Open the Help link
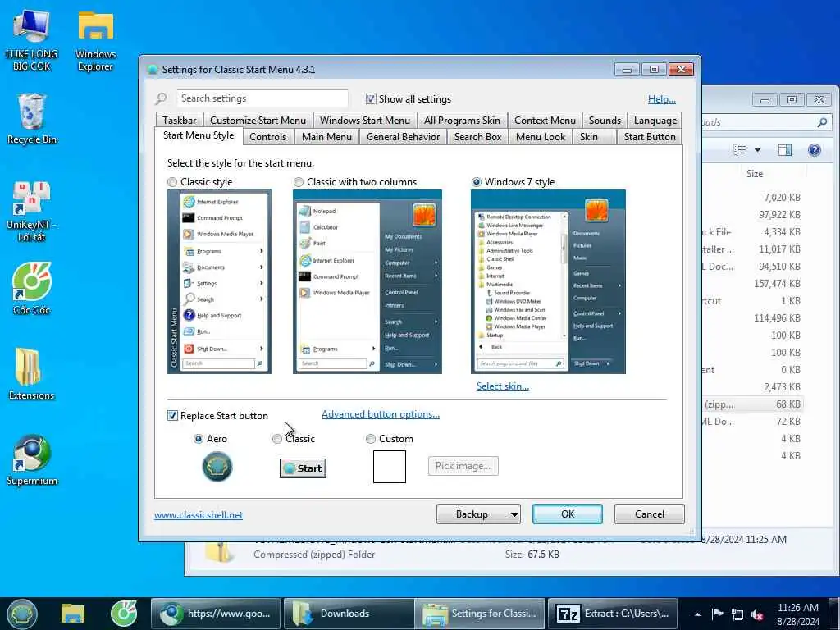The image size is (840, 630). point(662,99)
